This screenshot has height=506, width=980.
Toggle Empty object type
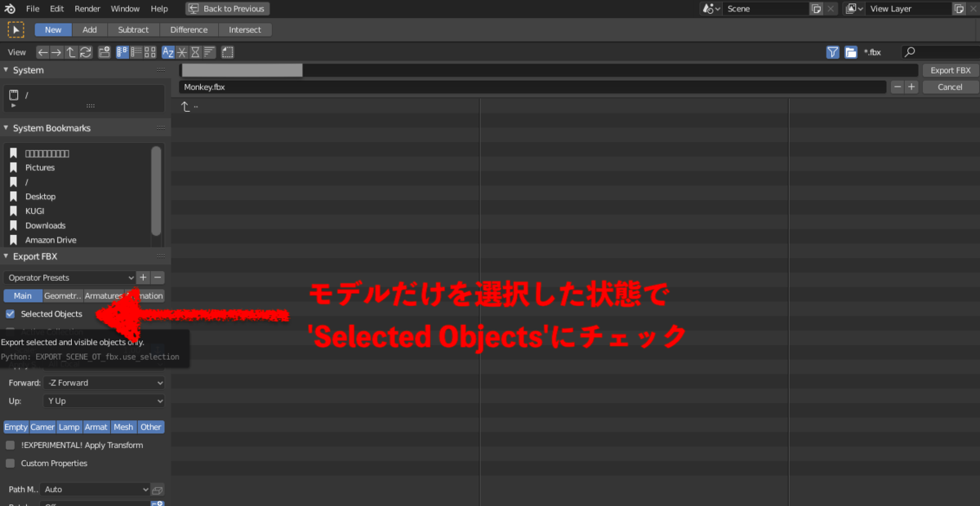16,427
